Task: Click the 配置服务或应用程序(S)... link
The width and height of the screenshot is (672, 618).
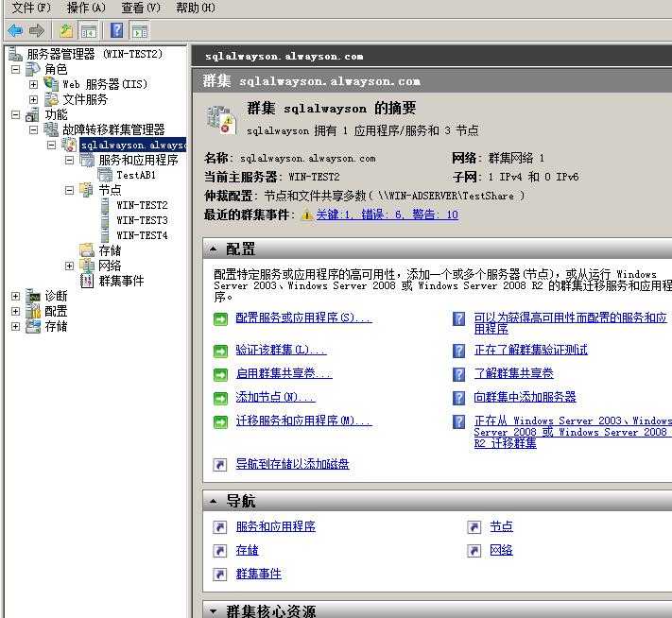Action: click(x=303, y=318)
